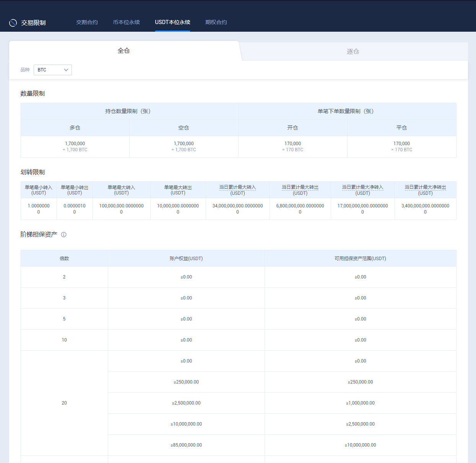Click the ≥85,000,000.00 账户权益 cell
This screenshot has height=463, width=476.
point(186,445)
